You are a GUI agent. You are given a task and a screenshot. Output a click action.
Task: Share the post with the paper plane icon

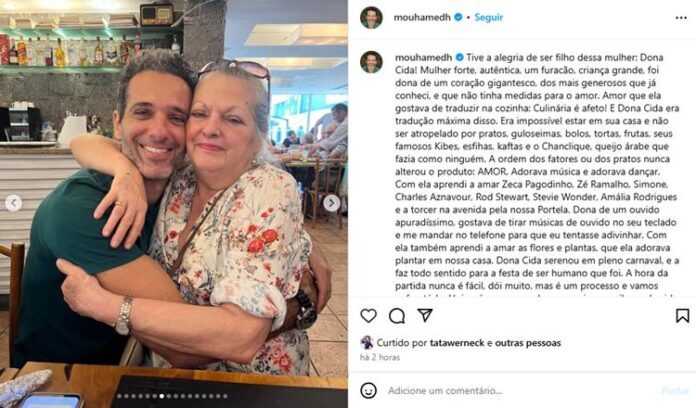tap(425, 315)
